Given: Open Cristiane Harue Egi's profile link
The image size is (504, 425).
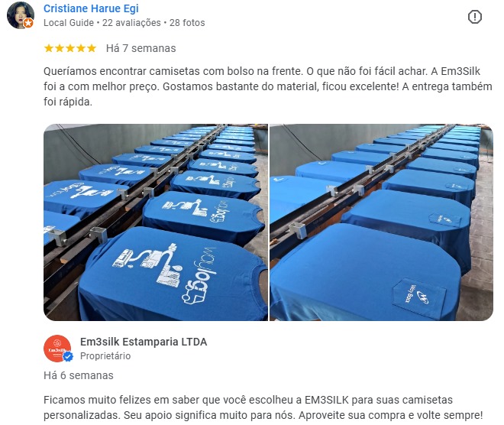Looking at the screenshot, I should [x=91, y=8].
